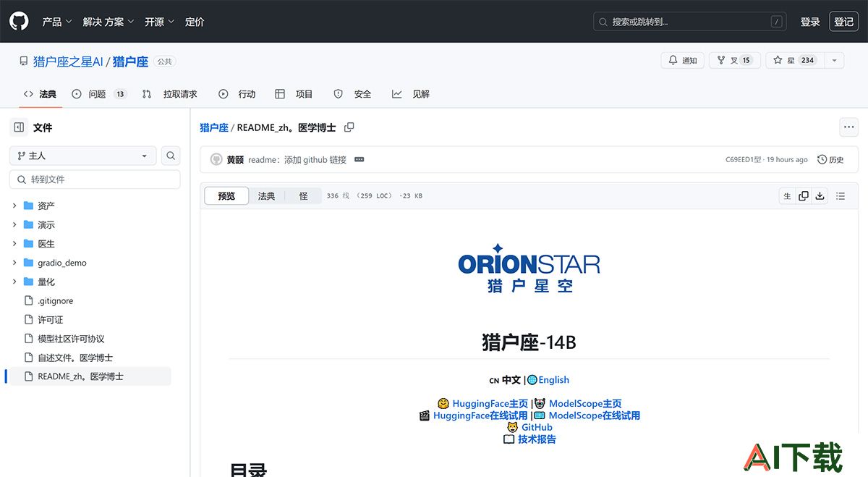The width and height of the screenshot is (868, 477).
Task: Open the 解决方案 navigation menu
Action: click(109, 22)
